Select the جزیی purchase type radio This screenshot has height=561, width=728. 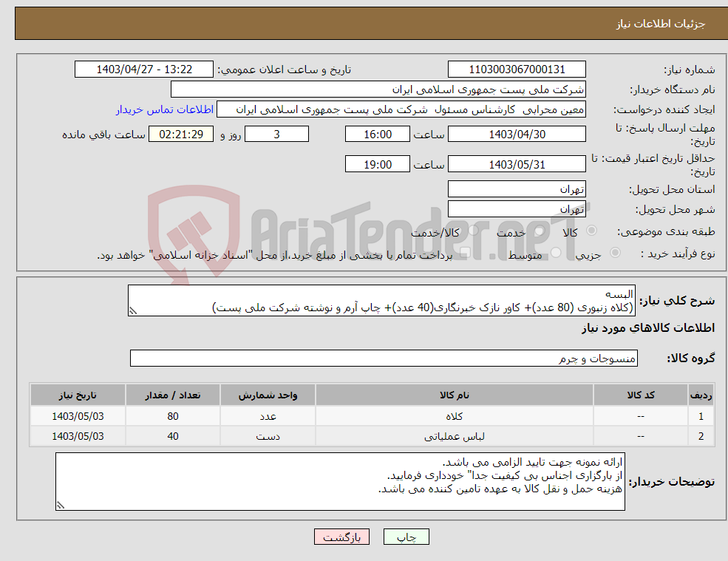coord(615,253)
